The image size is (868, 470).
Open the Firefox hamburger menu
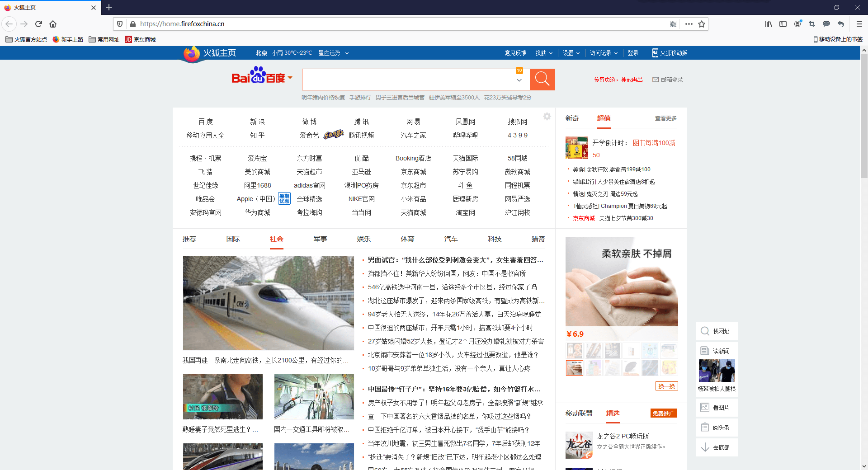click(859, 24)
